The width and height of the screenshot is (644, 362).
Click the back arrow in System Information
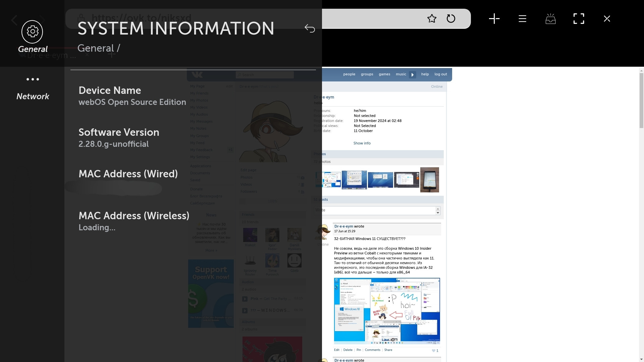310,28
